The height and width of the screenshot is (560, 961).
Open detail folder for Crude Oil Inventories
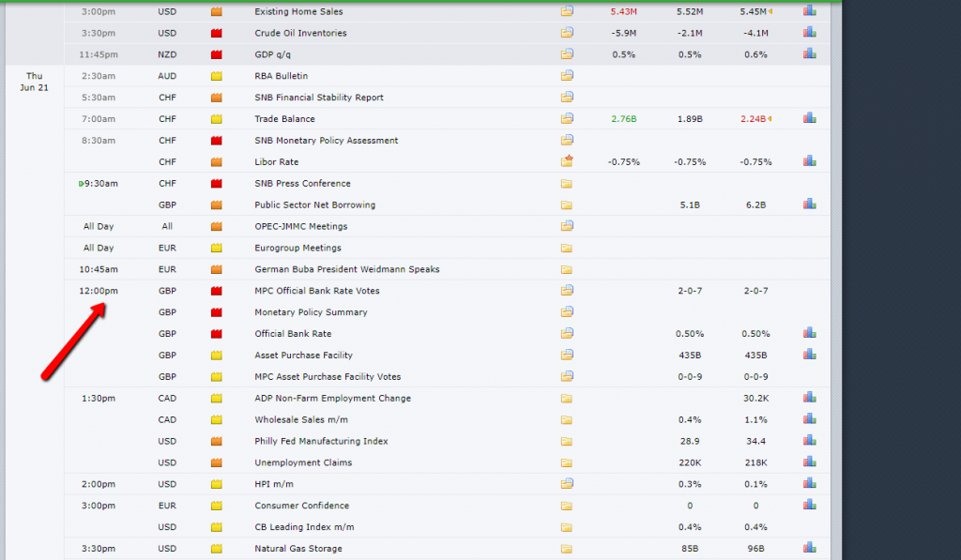tap(567, 33)
